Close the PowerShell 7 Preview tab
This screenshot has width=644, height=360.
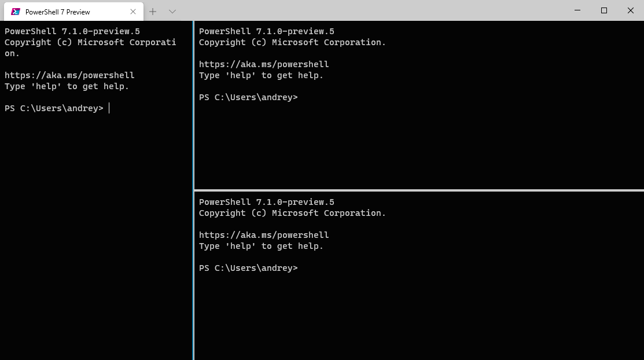pos(133,12)
